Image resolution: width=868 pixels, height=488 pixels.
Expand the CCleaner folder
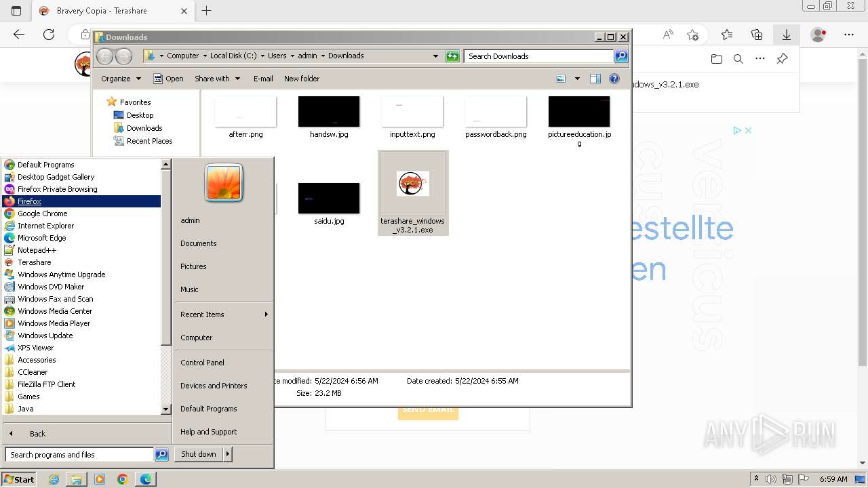point(81,372)
